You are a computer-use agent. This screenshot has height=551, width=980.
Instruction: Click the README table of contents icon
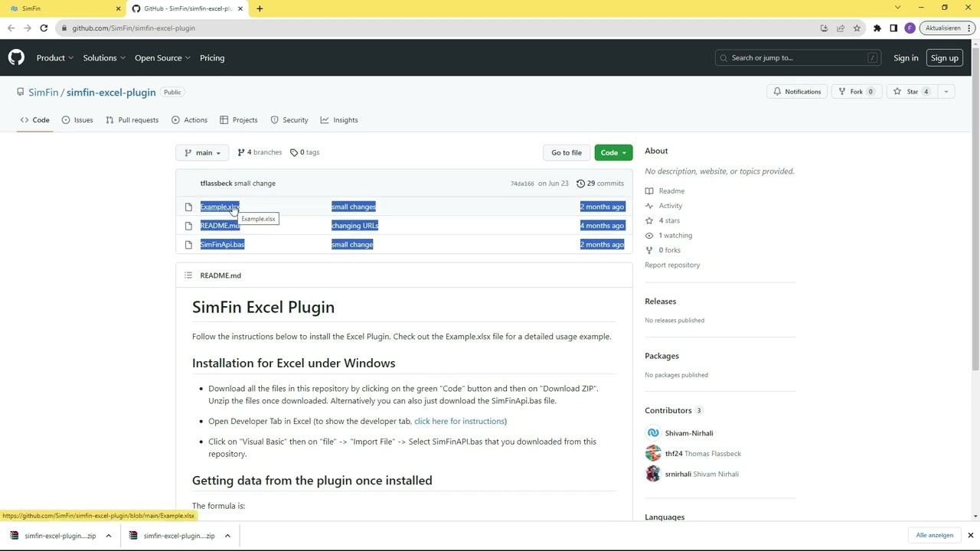tap(188, 275)
